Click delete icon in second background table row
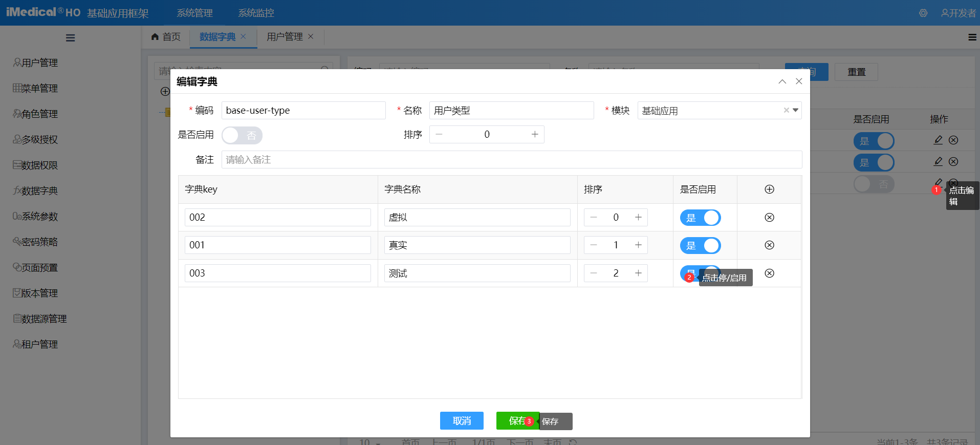The image size is (980, 445). [x=953, y=161]
